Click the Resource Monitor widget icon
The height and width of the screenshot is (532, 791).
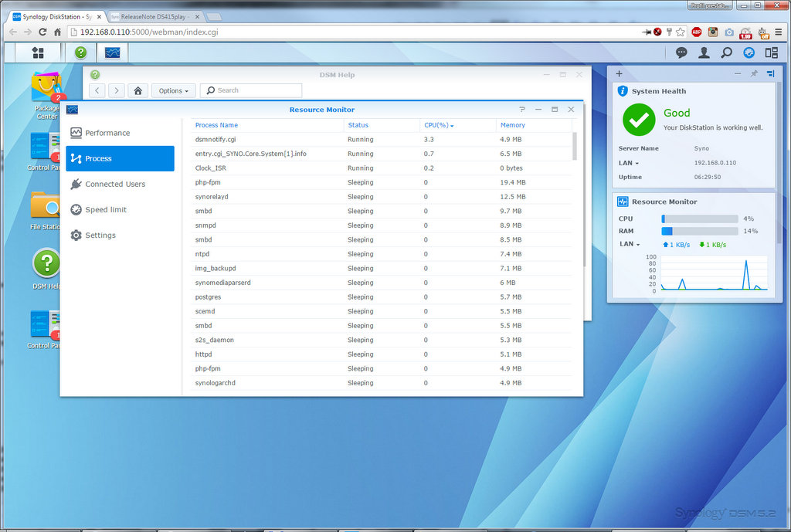(623, 202)
